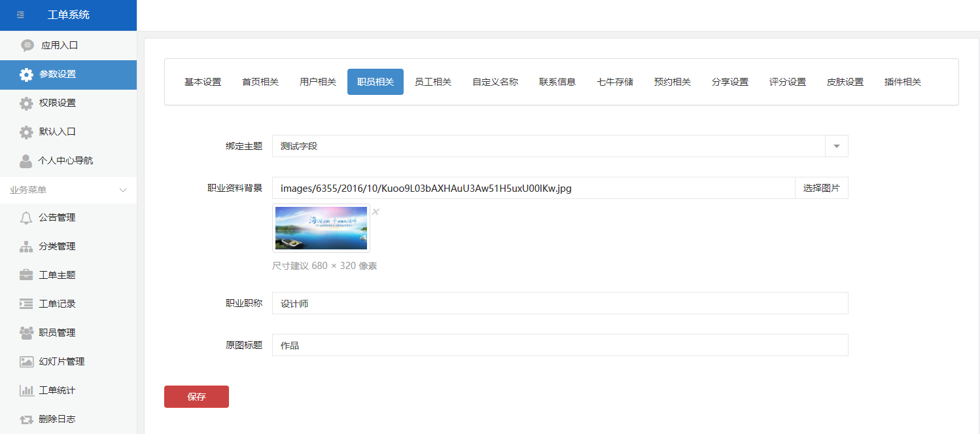This screenshot has width=980, height=434.
Task: Open the 绑定主题 dropdown arrow
Action: click(x=837, y=146)
